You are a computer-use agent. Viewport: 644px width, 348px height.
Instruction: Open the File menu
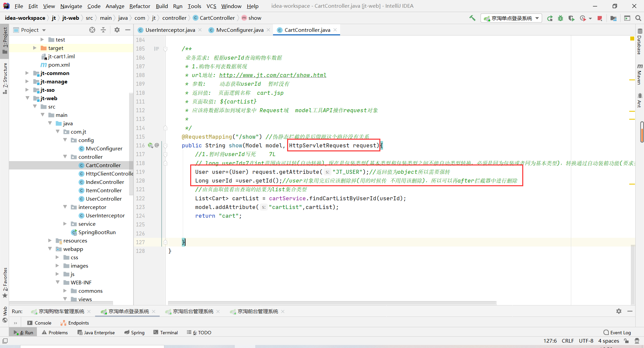[19, 6]
